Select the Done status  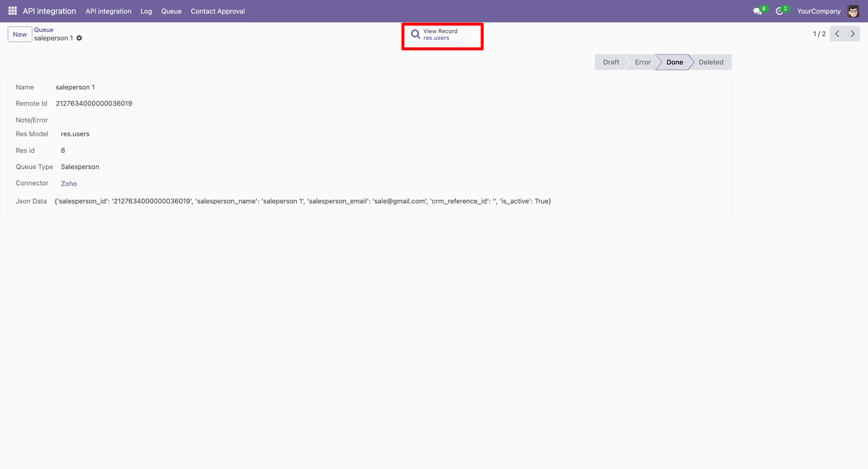coord(675,62)
